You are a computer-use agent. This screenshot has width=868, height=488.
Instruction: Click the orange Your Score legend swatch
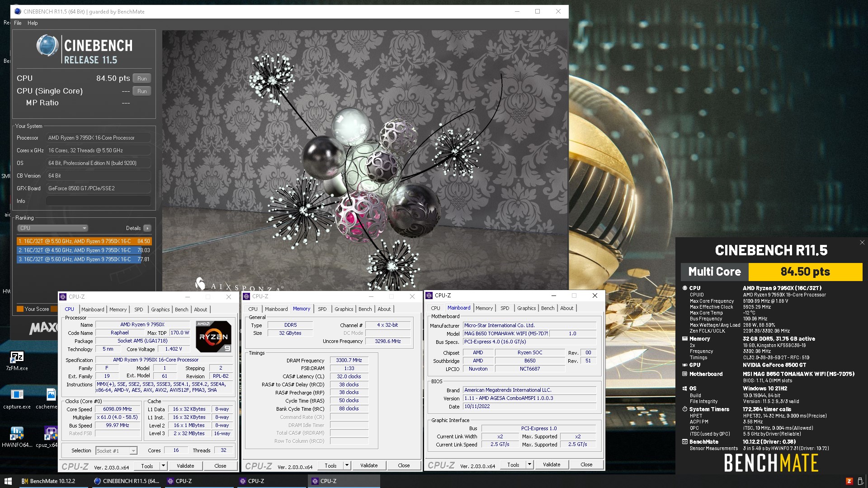click(20, 309)
